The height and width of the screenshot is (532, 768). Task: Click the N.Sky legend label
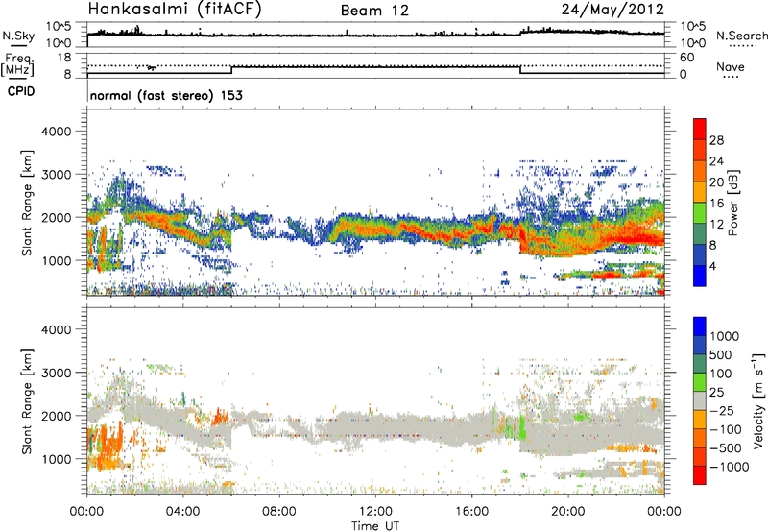(18, 36)
